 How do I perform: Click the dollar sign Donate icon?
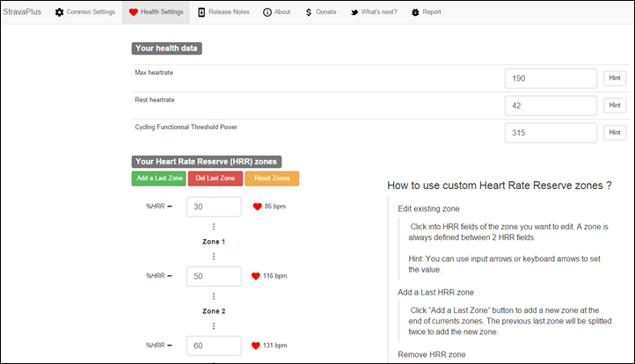(309, 12)
